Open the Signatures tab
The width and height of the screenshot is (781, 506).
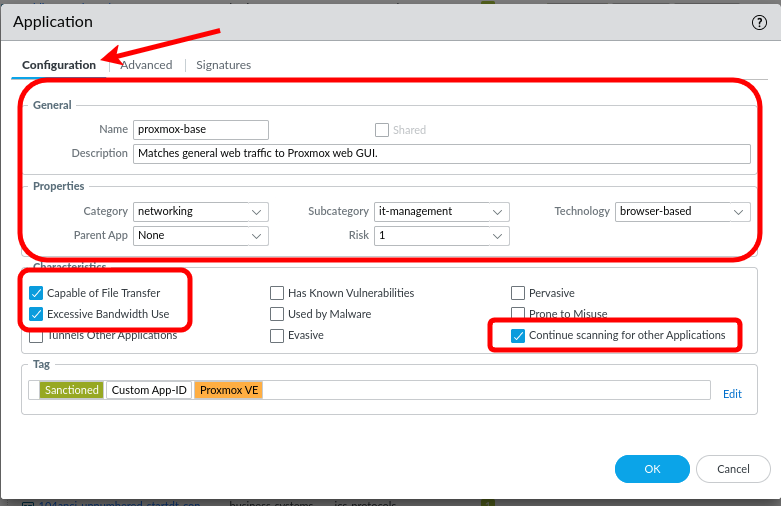[223, 65]
